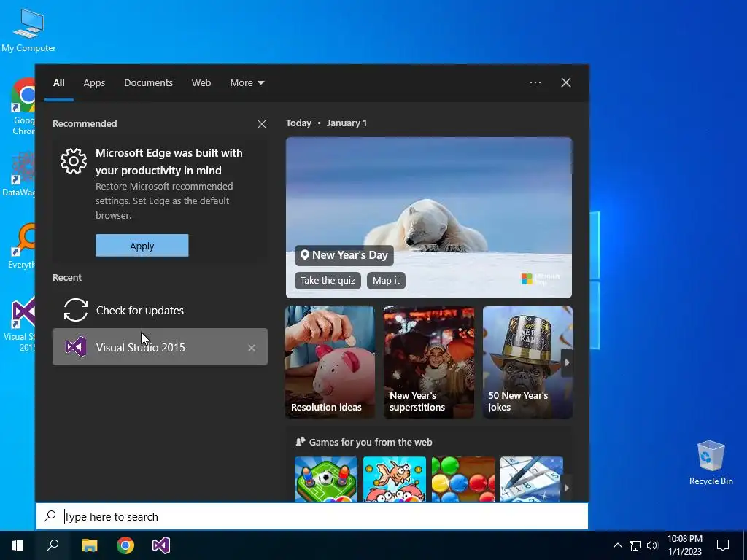This screenshot has width=747, height=560.
Task: Open Check for updates from Recent
Action: click(160, 310)
